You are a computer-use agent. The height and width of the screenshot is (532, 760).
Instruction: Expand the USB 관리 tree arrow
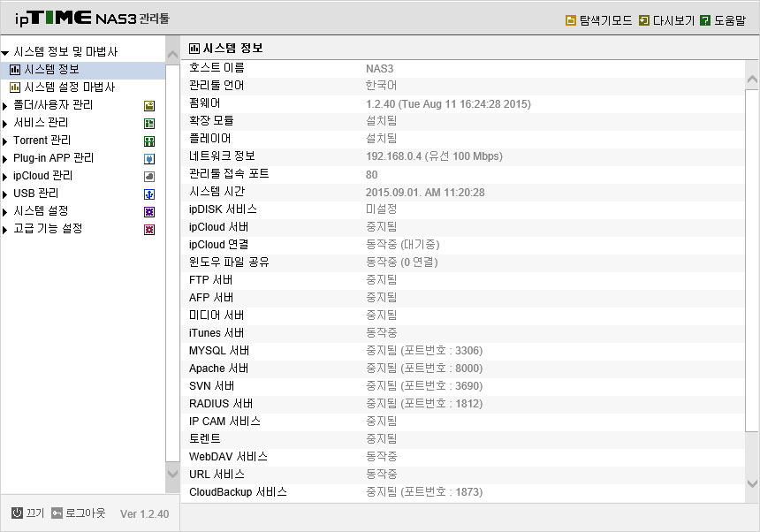[x=4, y=194]
